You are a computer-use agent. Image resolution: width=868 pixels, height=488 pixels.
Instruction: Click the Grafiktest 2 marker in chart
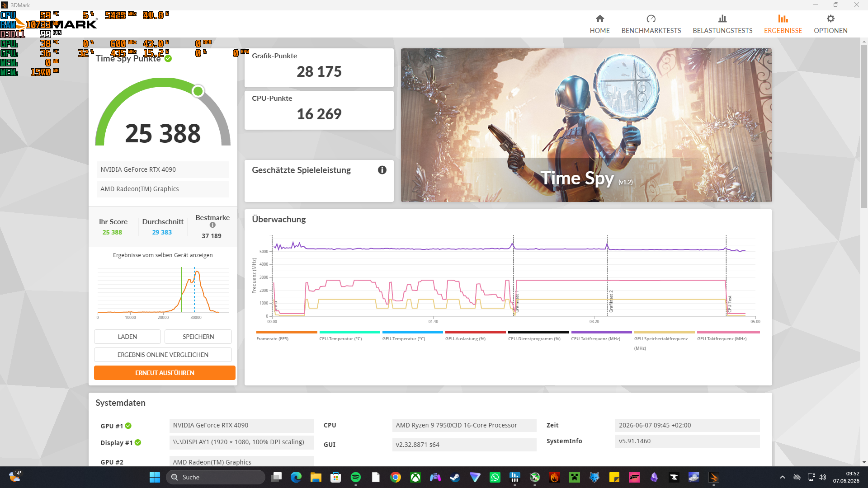(611, 301)
